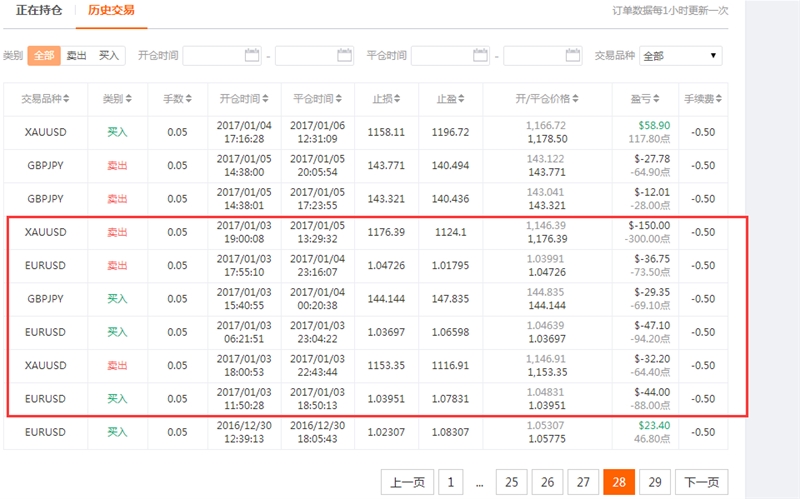Viewport: 800px width, 499px height.
Task: Select stop-loss value 144.144
Action: (x=386, y=299)
